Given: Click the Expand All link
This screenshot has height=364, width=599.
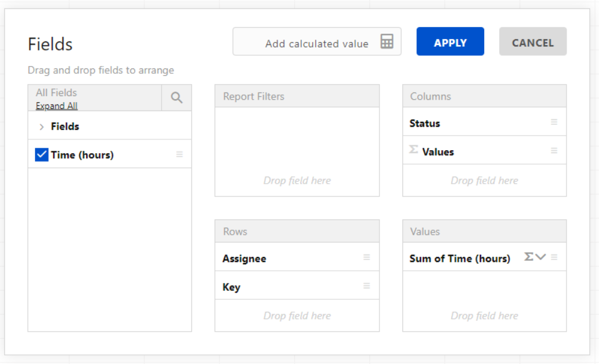Looking at the screenshot, I should tap(57, 106).
